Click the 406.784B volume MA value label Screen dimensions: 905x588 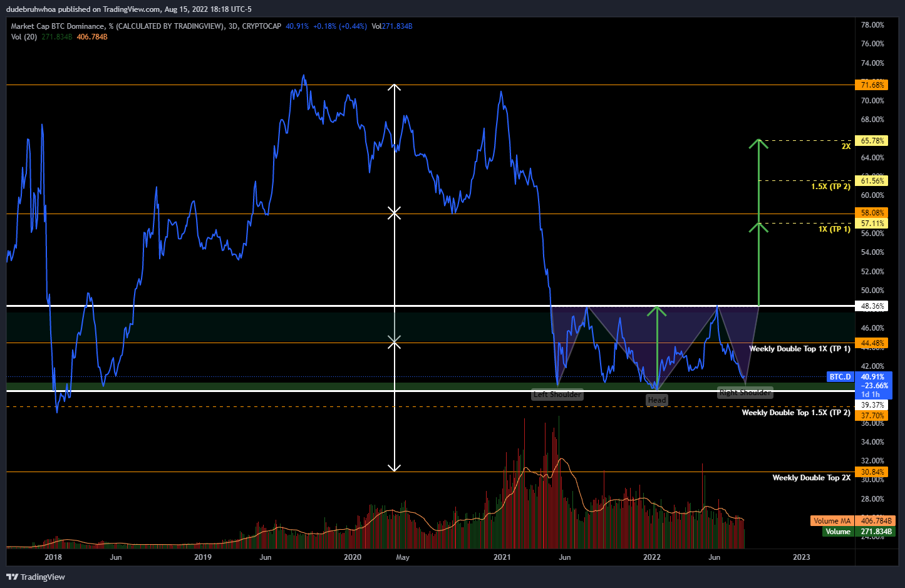click(876, 521)
